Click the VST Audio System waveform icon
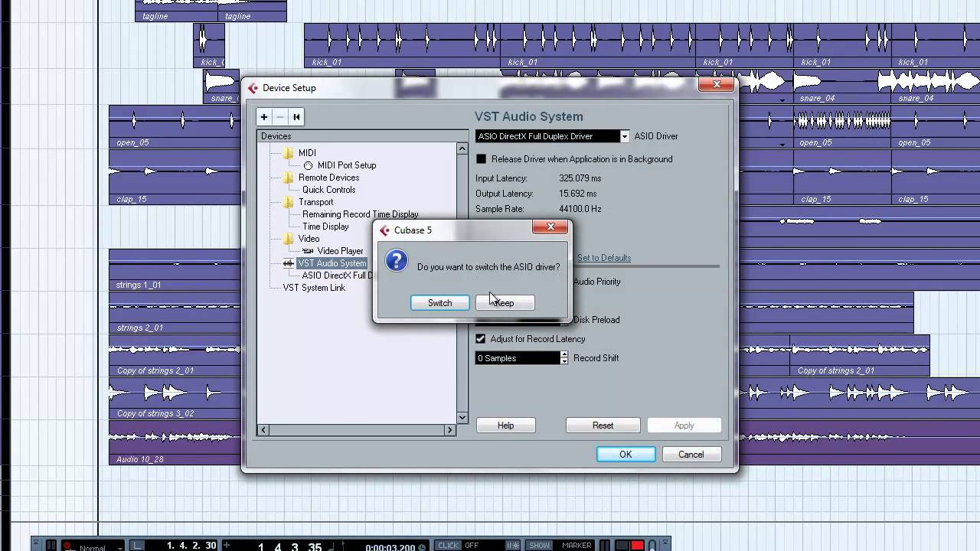The width and height of the screenshot is (980, 551). tap(289, 263)
